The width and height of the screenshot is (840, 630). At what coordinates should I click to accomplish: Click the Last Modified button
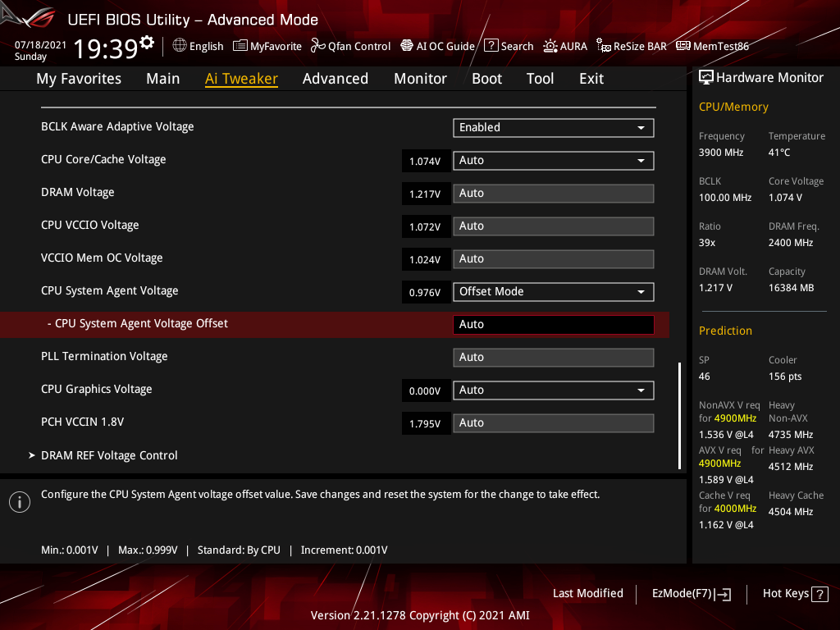pos(587,593)
